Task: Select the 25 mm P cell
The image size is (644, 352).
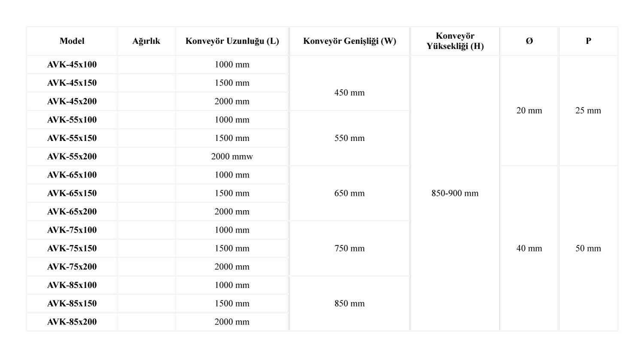Action: pyautogui.click(x=588, y=110)
